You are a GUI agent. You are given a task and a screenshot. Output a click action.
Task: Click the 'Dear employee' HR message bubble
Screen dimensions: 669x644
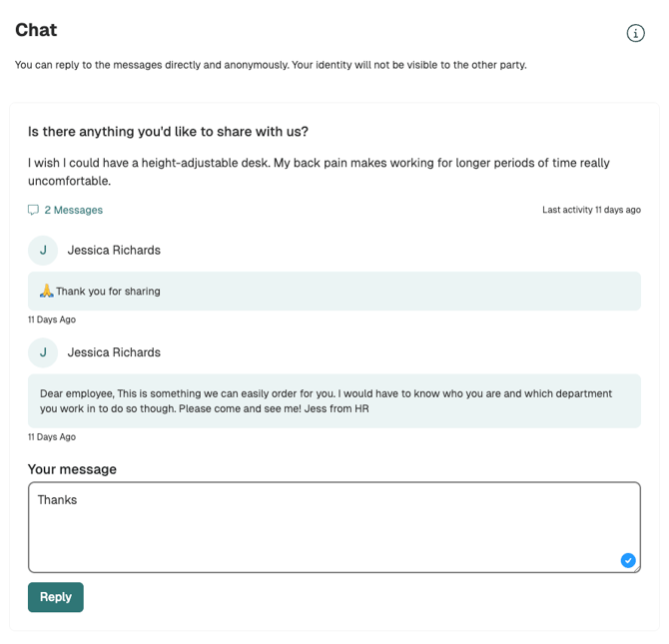click(334, 400)
